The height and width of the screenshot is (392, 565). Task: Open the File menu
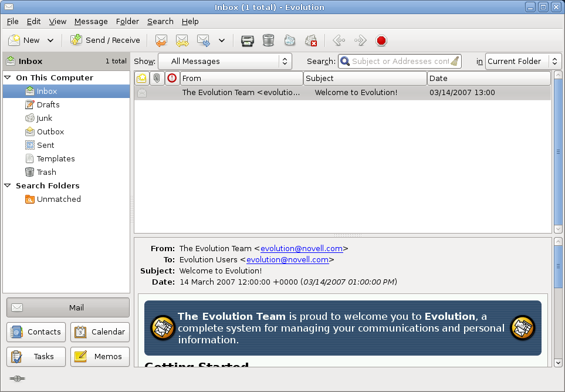coord(12,22)
